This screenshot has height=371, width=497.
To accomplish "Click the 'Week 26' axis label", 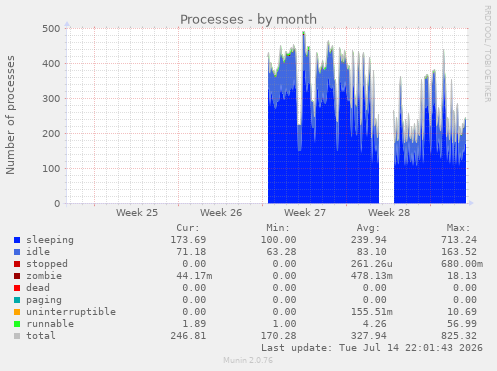I will click(221, 213).
